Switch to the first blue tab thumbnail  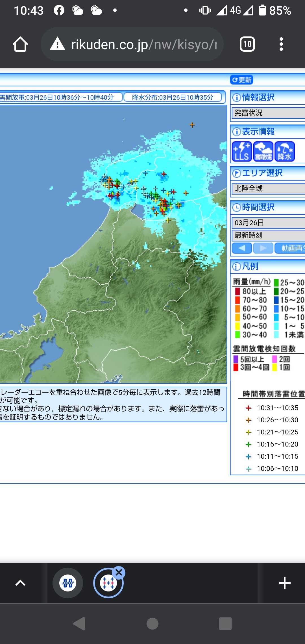[68, 583]
